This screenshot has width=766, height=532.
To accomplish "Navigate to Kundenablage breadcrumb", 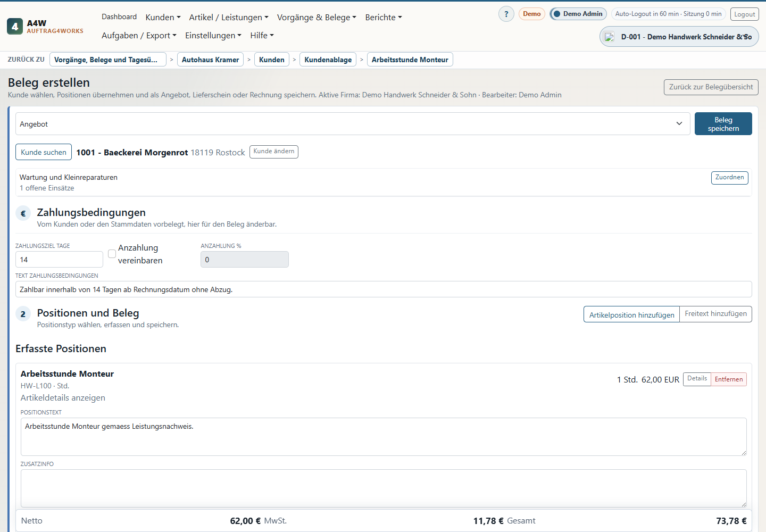I will (x=328, y=60).
